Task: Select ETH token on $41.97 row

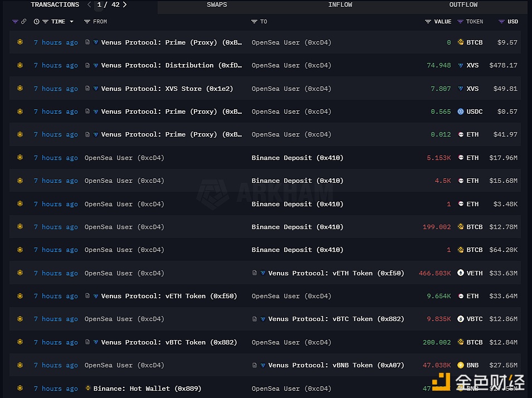Action: tap(472, 134)
